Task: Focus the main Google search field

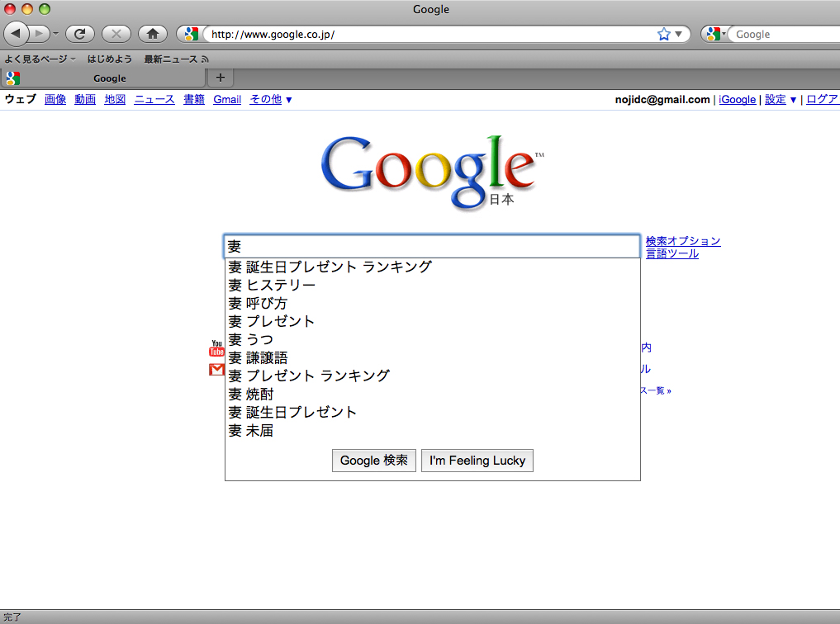Action: pos(432,246)
